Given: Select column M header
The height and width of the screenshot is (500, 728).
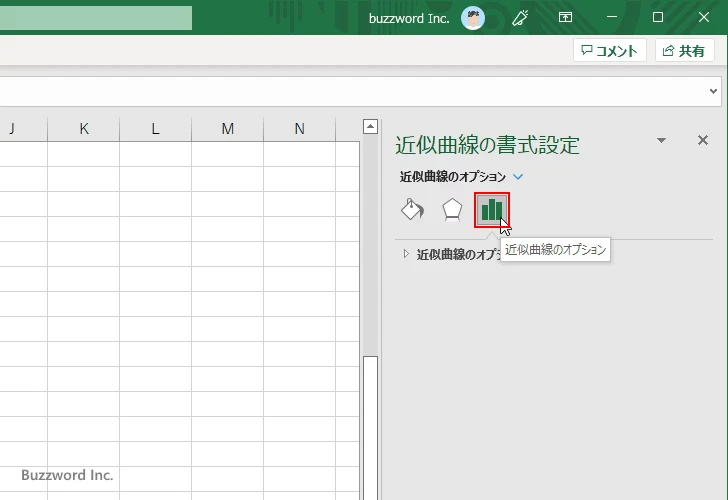Looking at the screenshot, I should pyautogui.click(x=228, y=129).
